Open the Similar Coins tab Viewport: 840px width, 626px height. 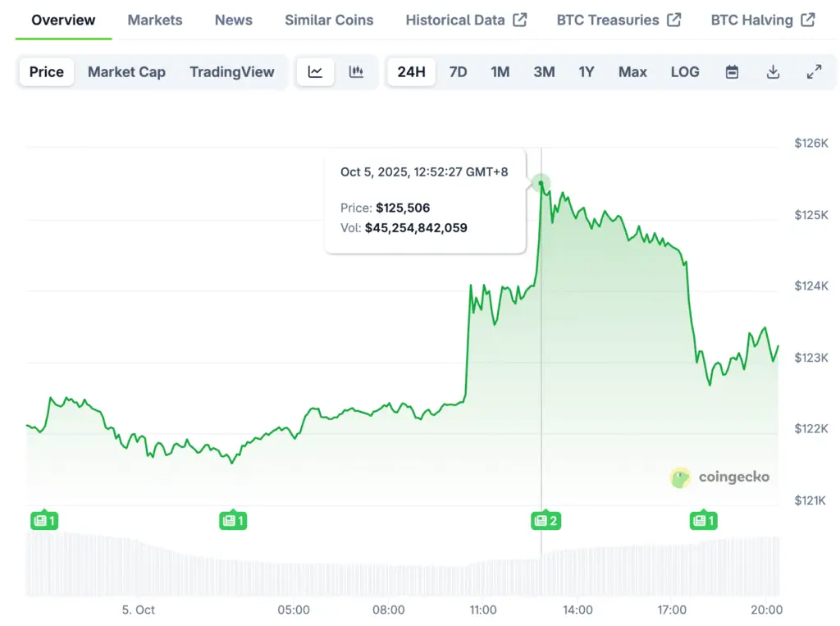coord(329,20)
